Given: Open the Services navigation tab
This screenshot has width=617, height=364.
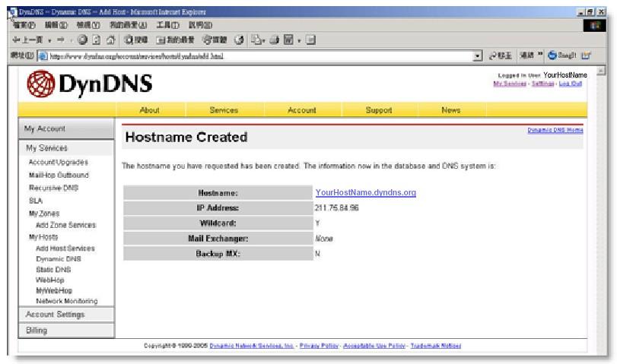Looking at the screenshot, I should coord(224,110).
